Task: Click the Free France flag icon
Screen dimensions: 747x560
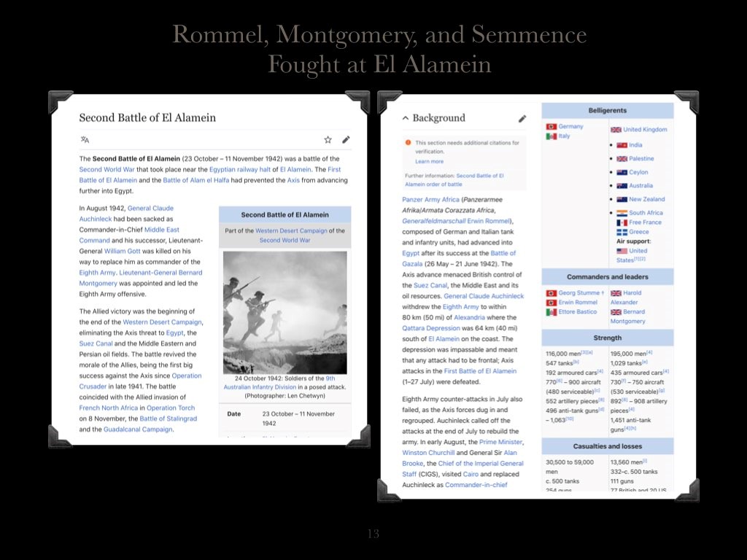Action: (622, 222)
